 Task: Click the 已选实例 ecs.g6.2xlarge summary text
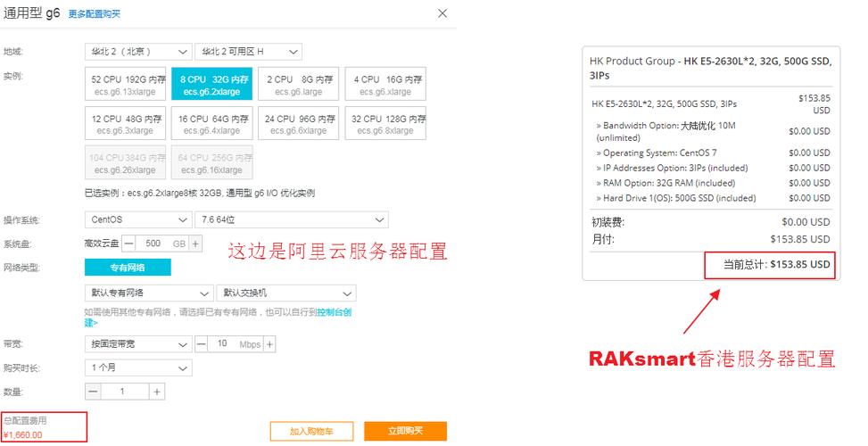coord(200,194)
